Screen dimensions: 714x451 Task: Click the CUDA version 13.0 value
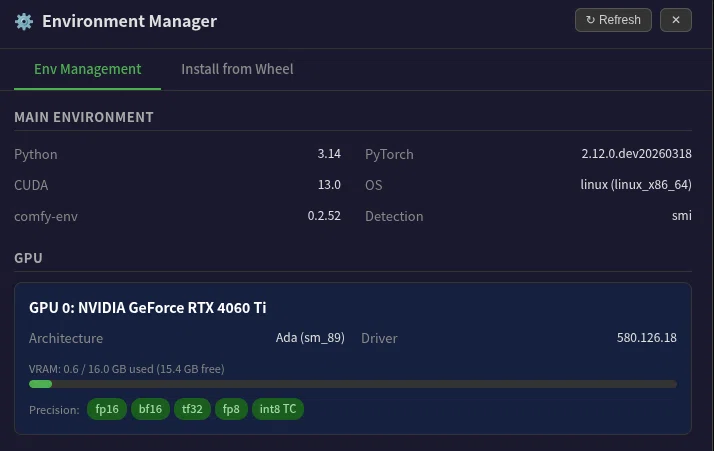point(329,185)
